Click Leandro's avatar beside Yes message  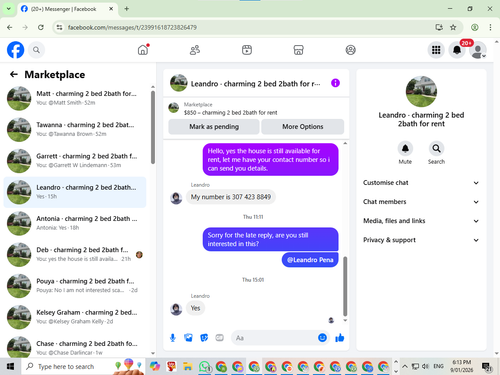(176, 309)
